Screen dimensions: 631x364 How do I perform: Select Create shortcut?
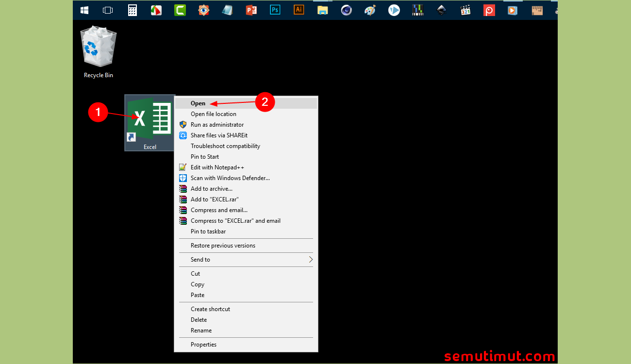246,309
